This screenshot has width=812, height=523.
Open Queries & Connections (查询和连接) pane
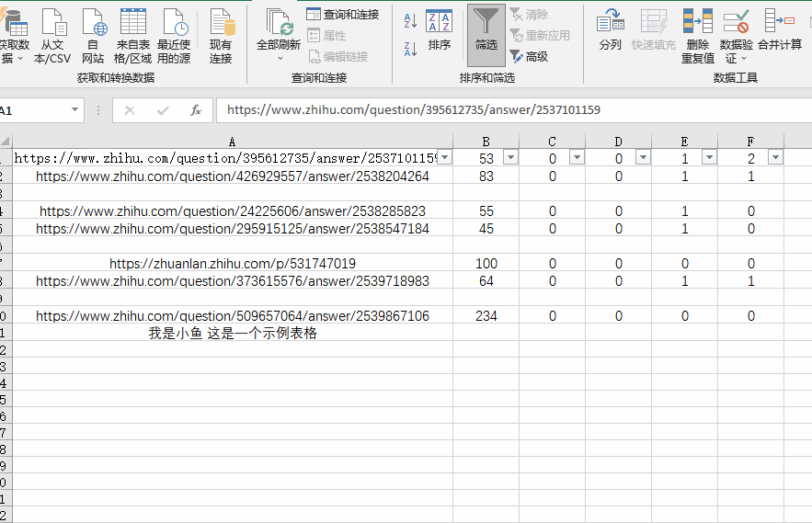click(342, 15)
